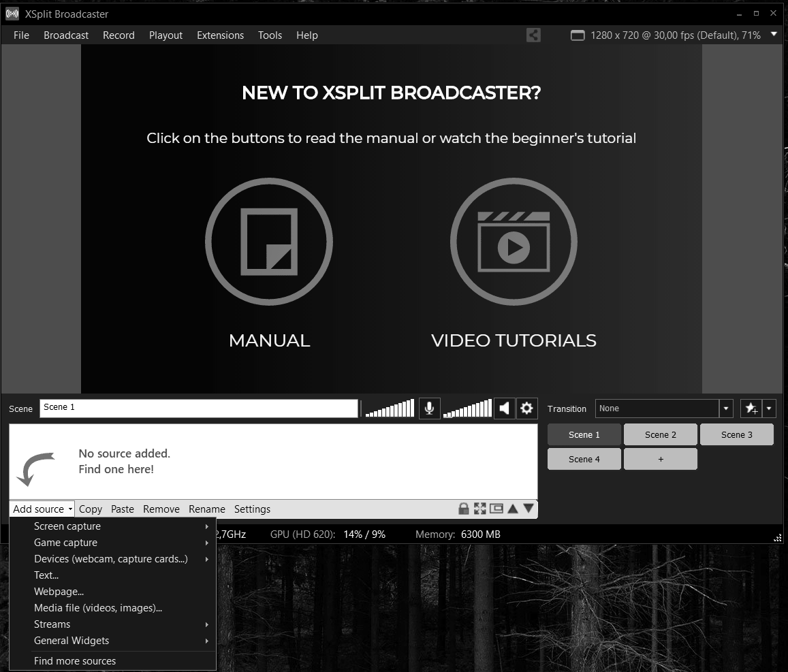Open the Transition type dropdown
The image size is (788, 672).
coord(725,408)
